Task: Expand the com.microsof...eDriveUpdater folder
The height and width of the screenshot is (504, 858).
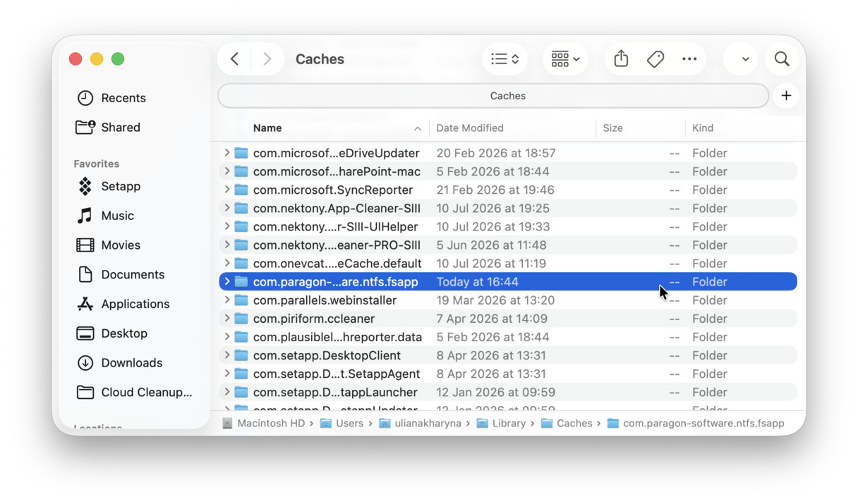Action: 227,153
